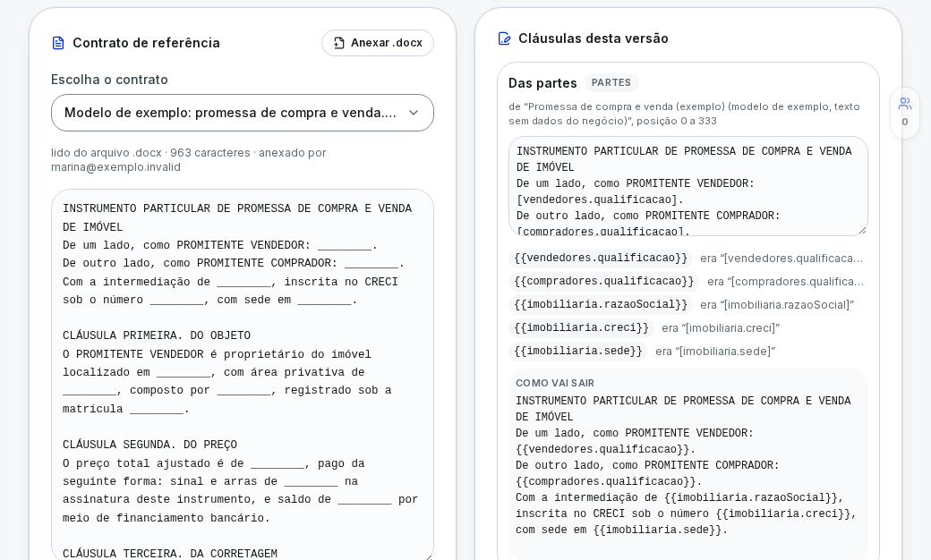Click inside the Das partes clause textarea
Screen dimensions: 931x560
(x=688, y=186)
